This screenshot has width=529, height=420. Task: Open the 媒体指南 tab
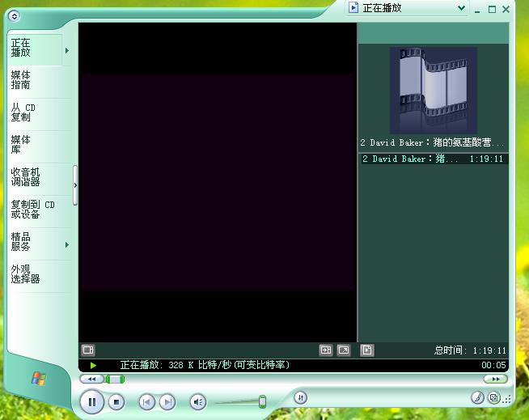23,79
